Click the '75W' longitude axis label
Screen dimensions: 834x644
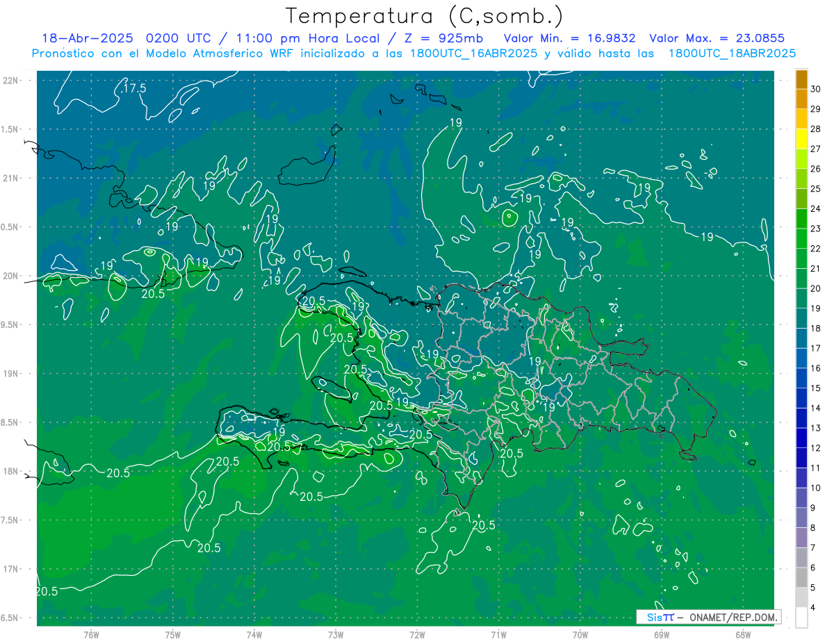click(x=173, y=634)
